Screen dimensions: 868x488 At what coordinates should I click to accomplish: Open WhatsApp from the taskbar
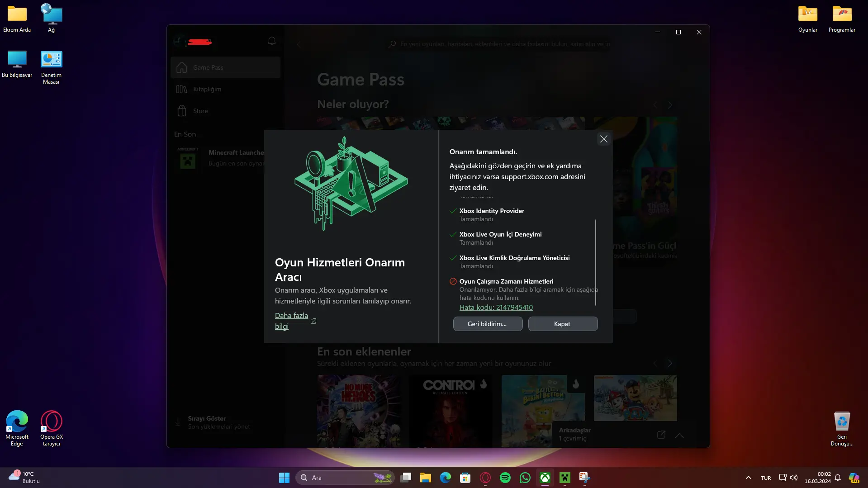(x=525, y=478)
